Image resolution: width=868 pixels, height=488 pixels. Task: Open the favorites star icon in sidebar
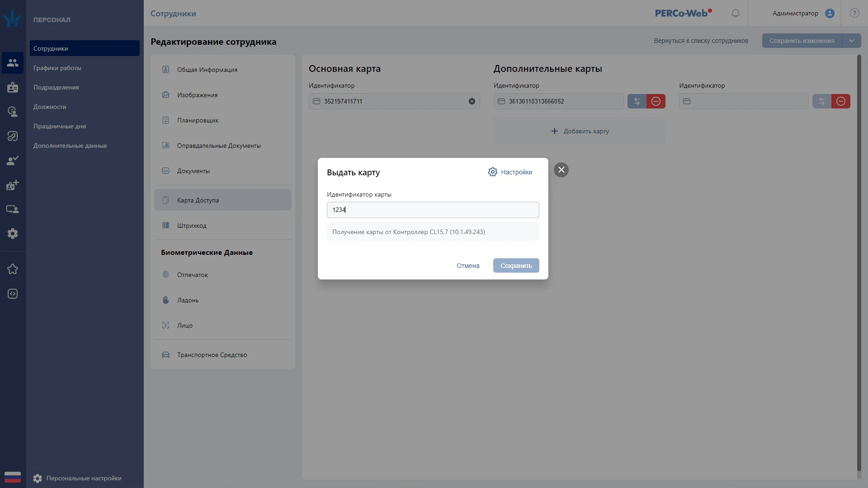[13, 269]
